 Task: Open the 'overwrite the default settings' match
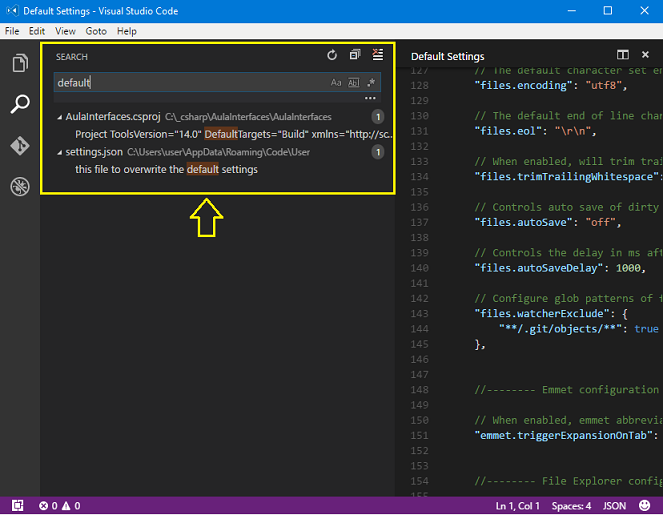(166, 170)
